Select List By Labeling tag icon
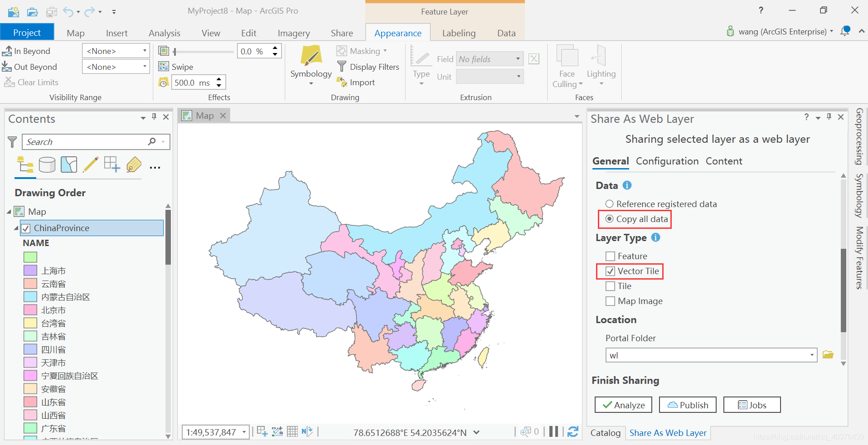 [x=134, y=164]
